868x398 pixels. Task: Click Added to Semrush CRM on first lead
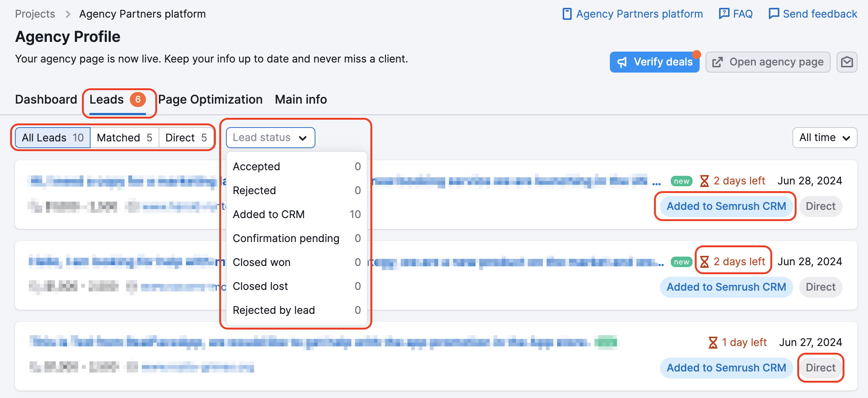726,206
